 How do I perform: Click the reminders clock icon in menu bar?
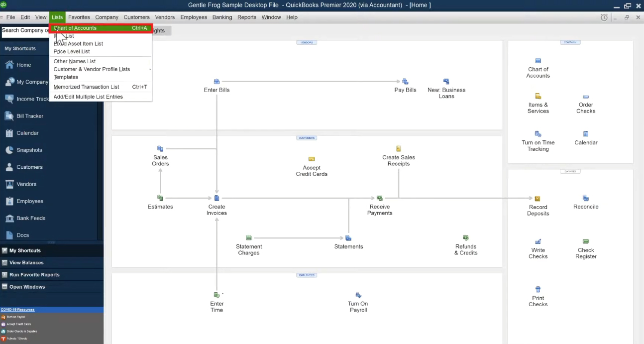604,17
